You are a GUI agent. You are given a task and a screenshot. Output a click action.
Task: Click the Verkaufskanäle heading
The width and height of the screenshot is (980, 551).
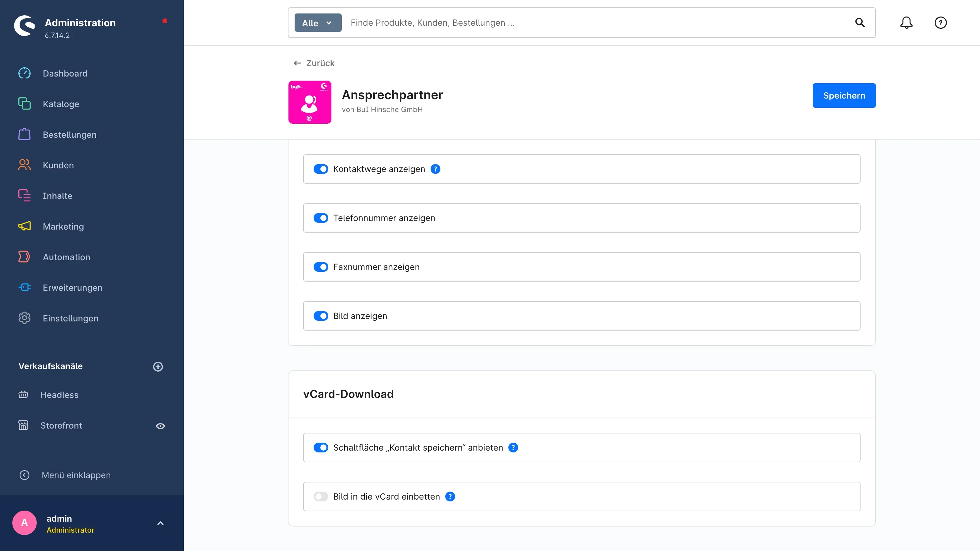[x=51, y=366]
